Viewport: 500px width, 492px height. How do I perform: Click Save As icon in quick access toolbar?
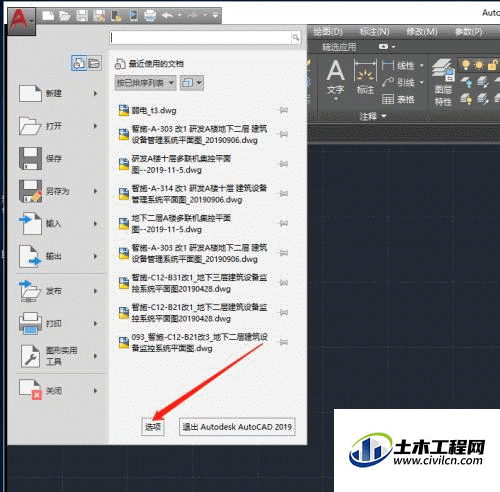99,16
